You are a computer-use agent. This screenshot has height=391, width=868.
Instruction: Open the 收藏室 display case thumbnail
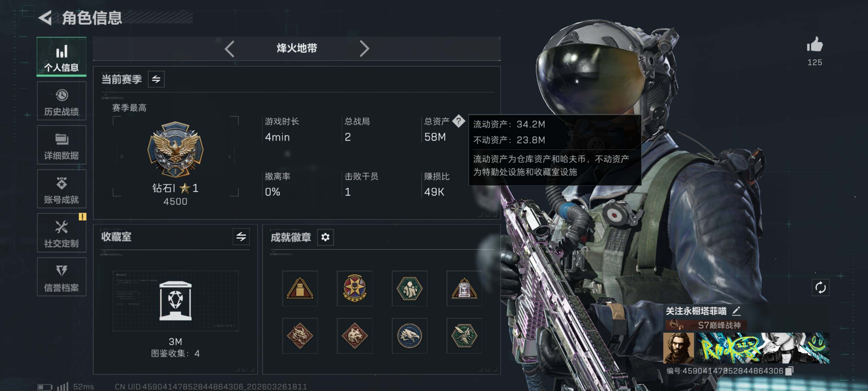click(x=175, y=301)
